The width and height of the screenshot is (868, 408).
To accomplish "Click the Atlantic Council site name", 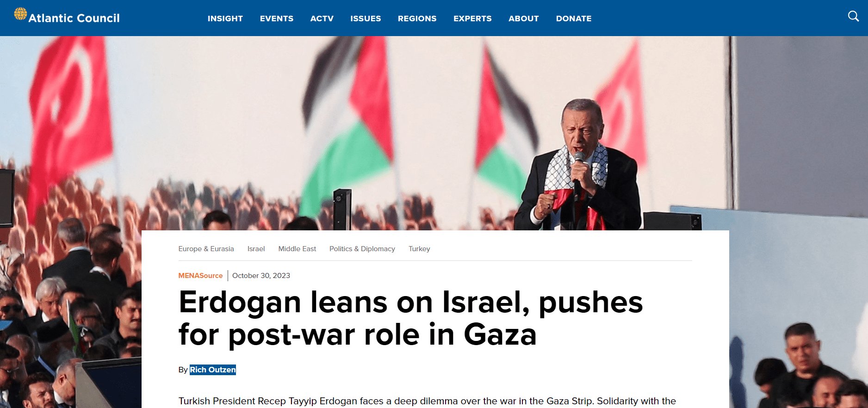I will click(74, 18).
